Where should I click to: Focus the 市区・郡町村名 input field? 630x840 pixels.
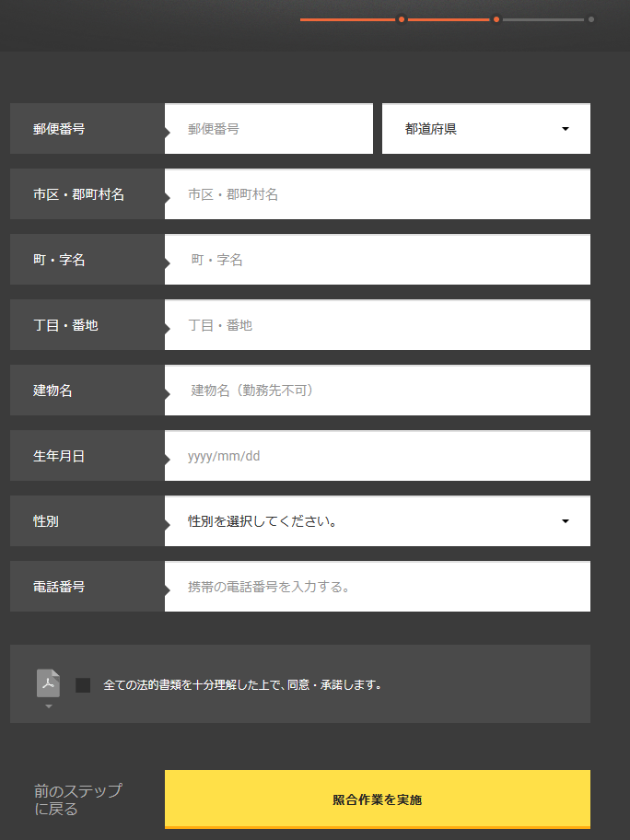coord(377,194)
